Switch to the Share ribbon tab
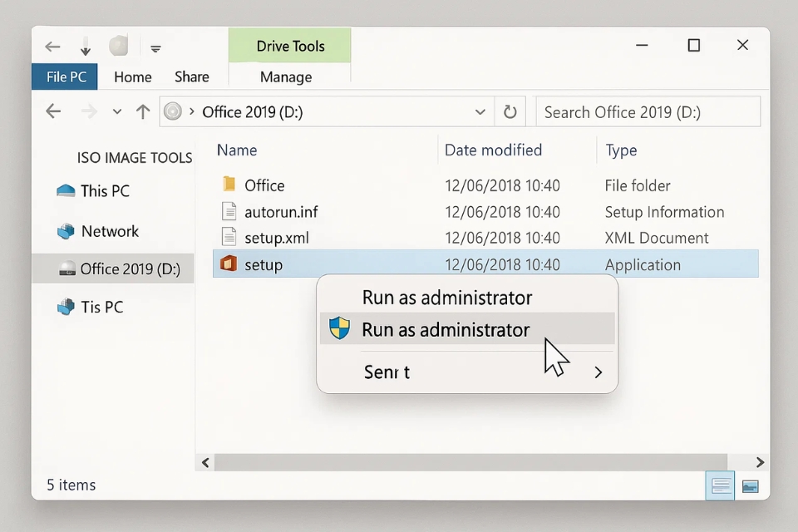 (192, 76)
